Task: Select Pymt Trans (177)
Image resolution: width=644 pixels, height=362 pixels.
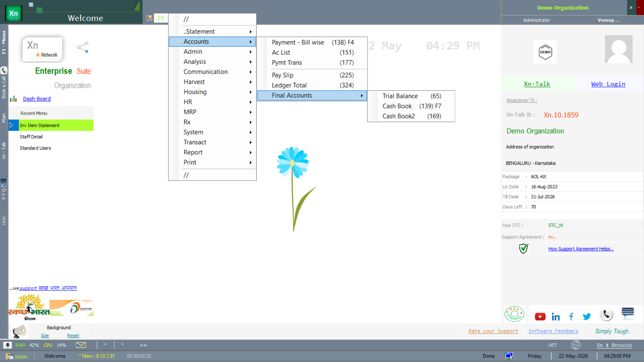Action: tap(312, 62)
